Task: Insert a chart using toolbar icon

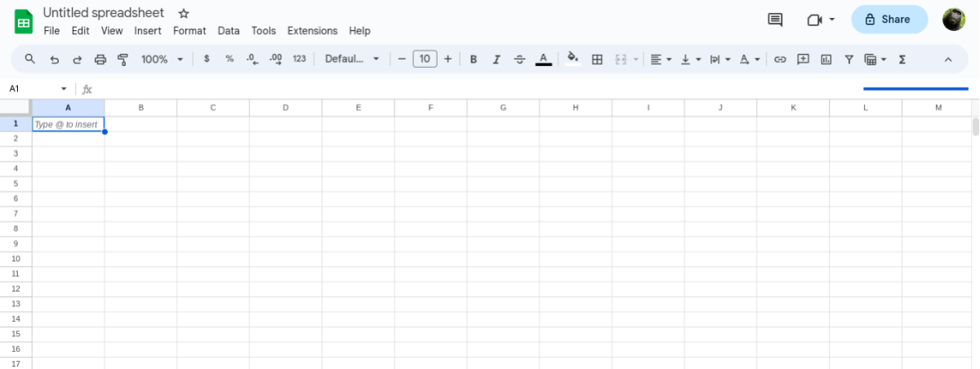Action: (x=826, y=59)
